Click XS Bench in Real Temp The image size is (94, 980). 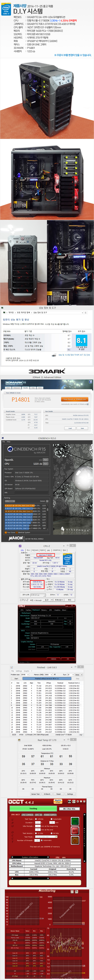coord(47,794)
